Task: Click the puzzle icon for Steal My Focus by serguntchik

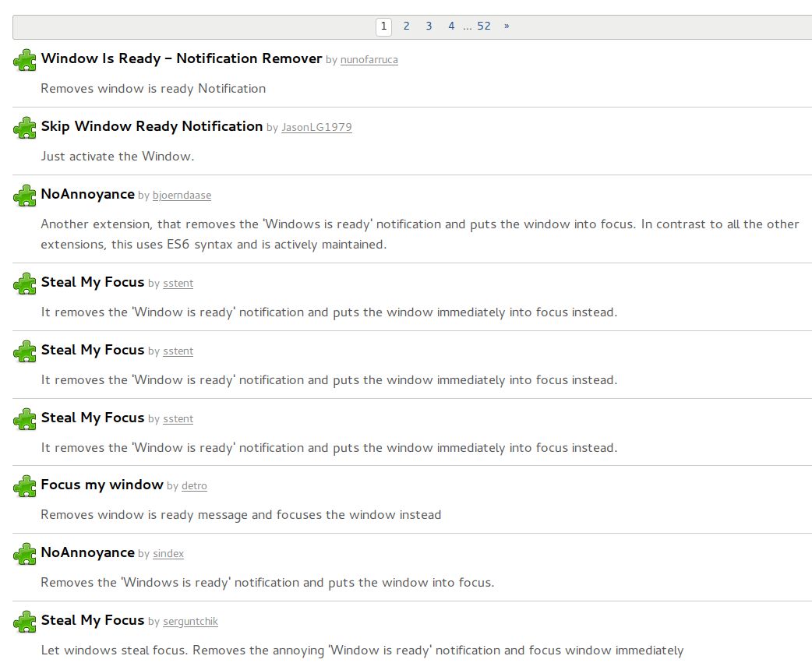Action: coord(25,622)
